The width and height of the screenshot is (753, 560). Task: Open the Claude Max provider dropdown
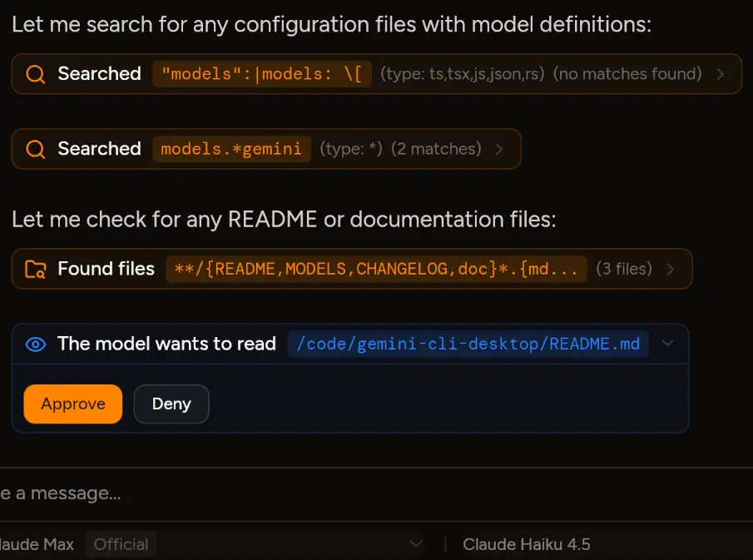click(x=416, y=544)
